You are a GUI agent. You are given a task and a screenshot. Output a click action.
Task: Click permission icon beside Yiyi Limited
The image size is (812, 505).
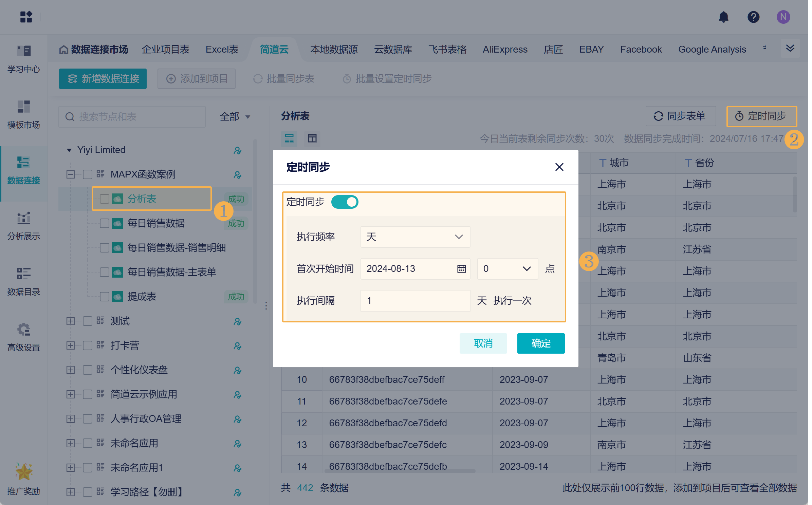pos(237,150)
